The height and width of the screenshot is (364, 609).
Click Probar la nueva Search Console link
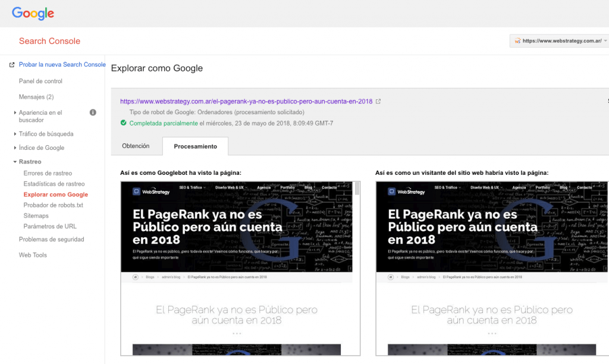point(62,64)
